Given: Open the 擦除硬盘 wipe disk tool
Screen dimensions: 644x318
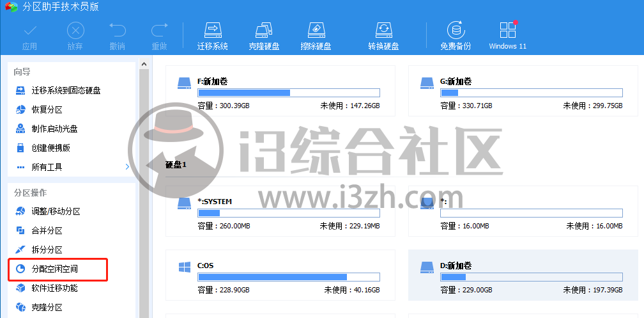Looking at the screenshot, I should click(x=316, y=36).
